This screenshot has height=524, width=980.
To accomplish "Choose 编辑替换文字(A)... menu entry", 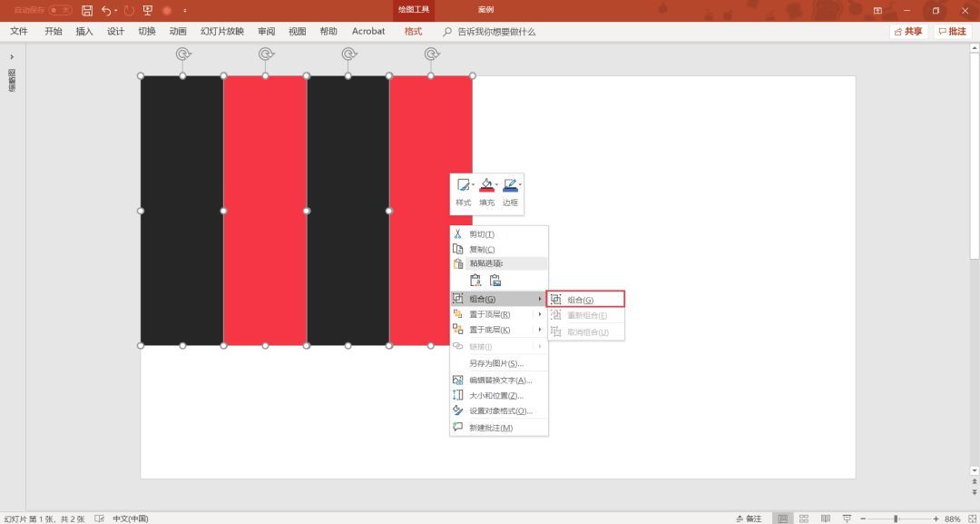I will pyautogui.click(x=499, y=381).
